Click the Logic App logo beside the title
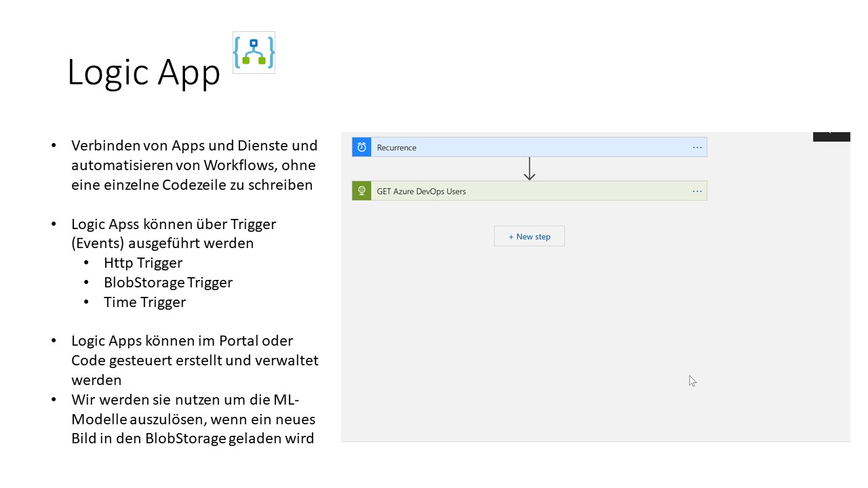The image size is (868, 488). (x=254, y=52)
